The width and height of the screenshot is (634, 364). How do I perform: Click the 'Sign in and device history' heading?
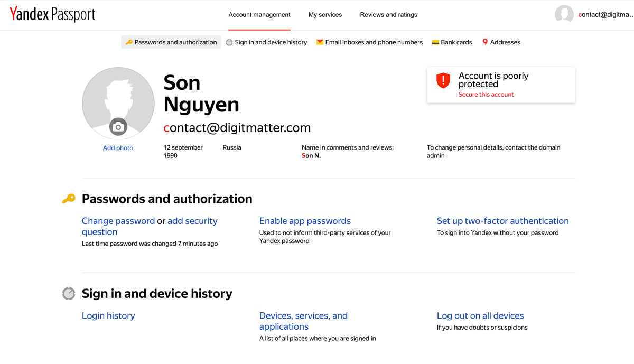(x=157, y=294)
